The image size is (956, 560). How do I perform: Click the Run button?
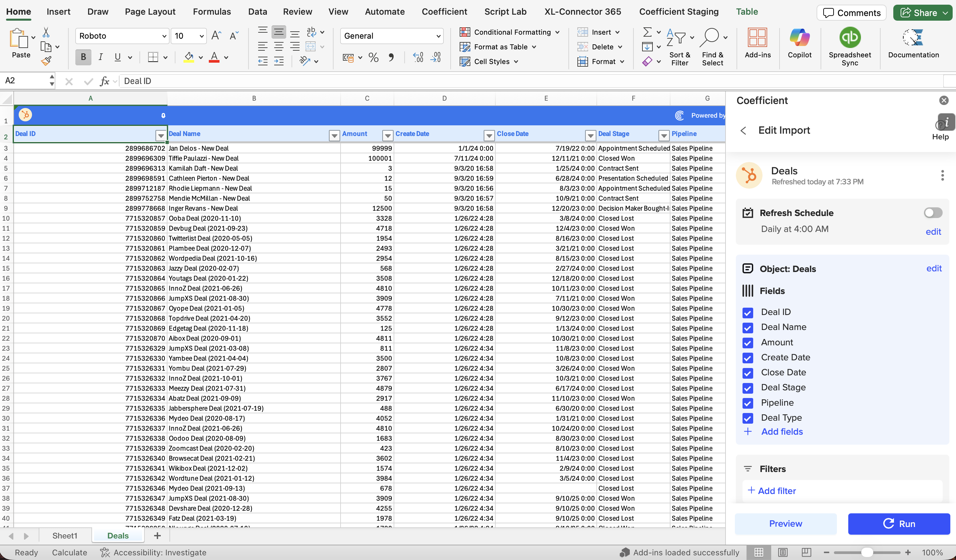pos(899,524)
